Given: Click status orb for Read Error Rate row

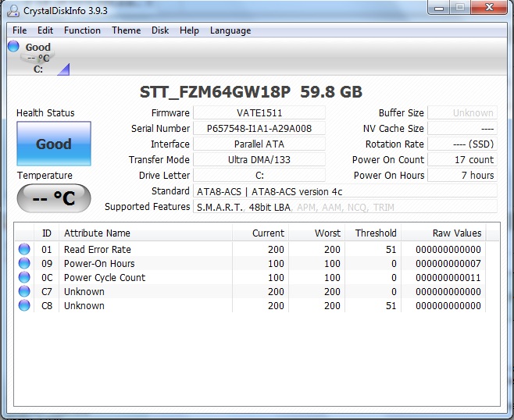Looking at the screenshot, I should [24, 249].
